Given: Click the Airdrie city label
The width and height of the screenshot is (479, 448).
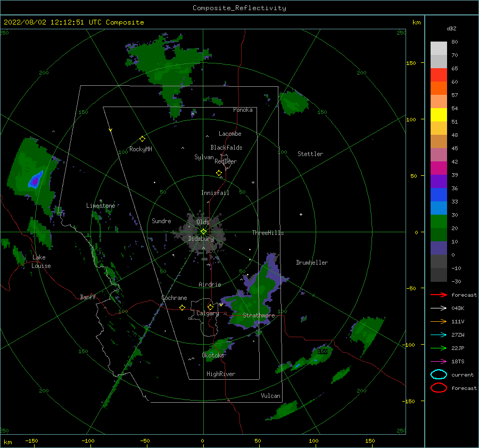Looking at the screenshot, I should coord(210,284).
